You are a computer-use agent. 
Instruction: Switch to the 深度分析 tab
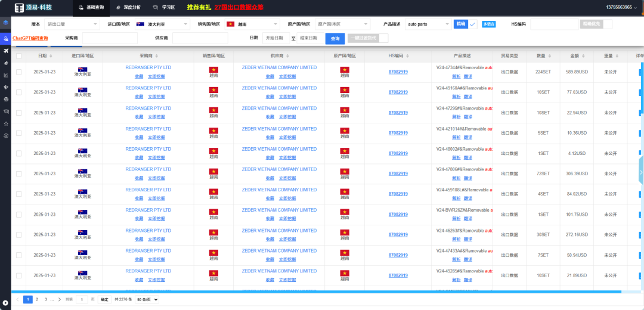[129, 7]
